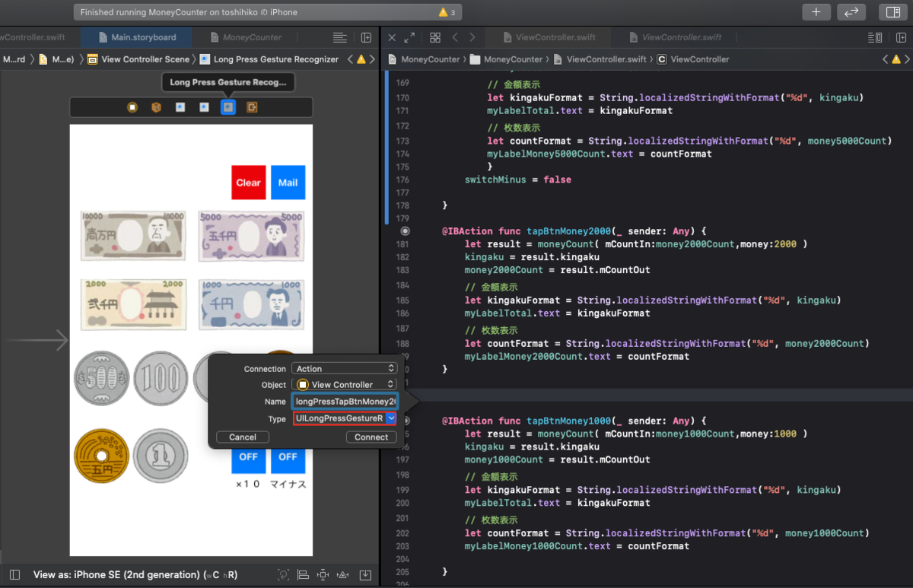This screenshot has width=913, height=588.
Task: Toggle the ×10 OFF button on canvas
Action: tap(248, 461)
